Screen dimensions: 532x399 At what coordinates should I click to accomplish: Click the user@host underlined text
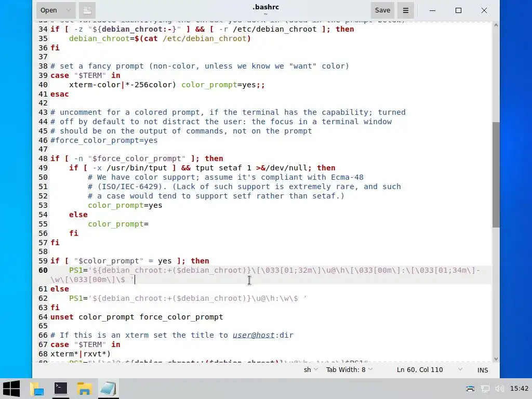(254, 335)
